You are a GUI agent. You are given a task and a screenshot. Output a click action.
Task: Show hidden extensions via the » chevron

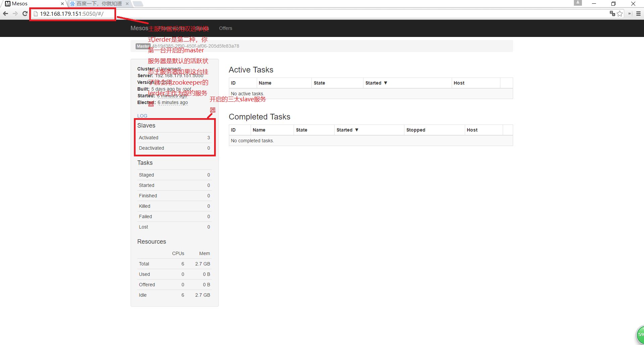630,13
